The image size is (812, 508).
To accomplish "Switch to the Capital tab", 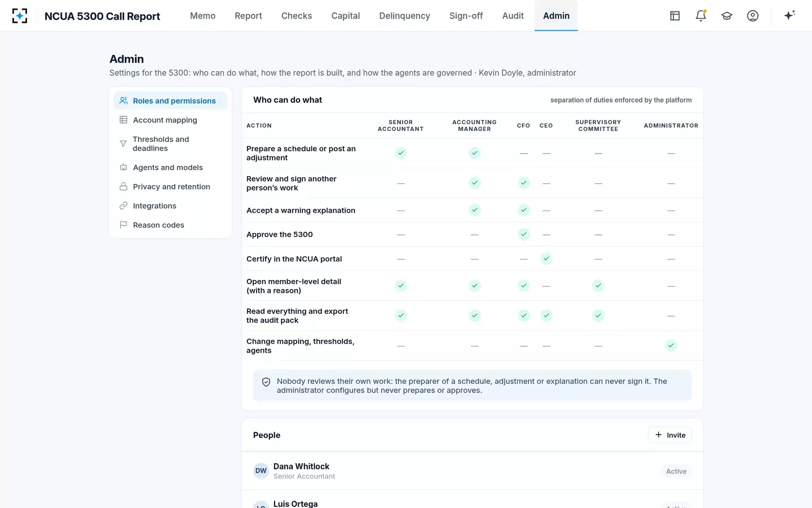I will 346,16.
